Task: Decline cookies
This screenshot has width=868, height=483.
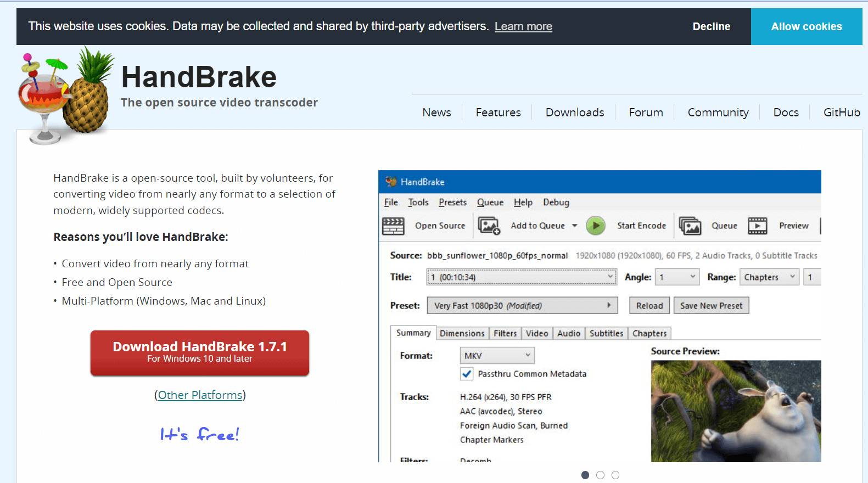Action: (712, 26)
